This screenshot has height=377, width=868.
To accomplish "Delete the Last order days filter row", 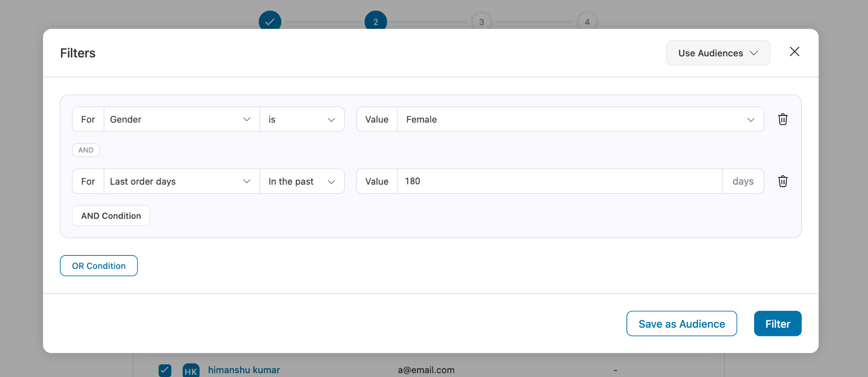I will [782, 181].
